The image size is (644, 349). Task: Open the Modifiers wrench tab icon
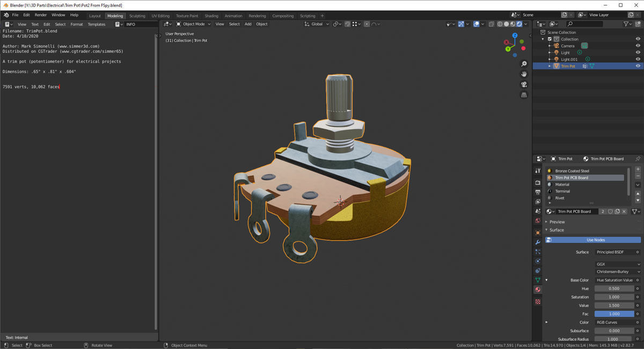point(538,242)
